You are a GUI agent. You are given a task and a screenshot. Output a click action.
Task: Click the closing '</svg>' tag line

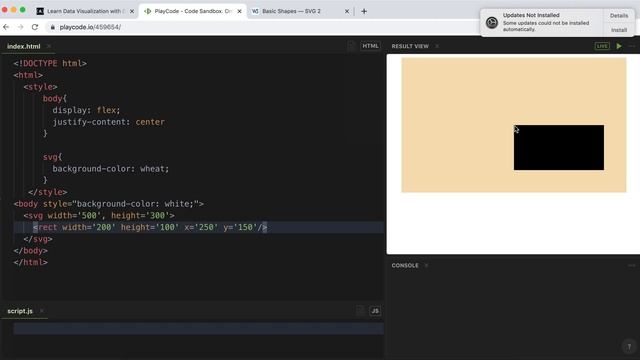(x=38, y=239)
